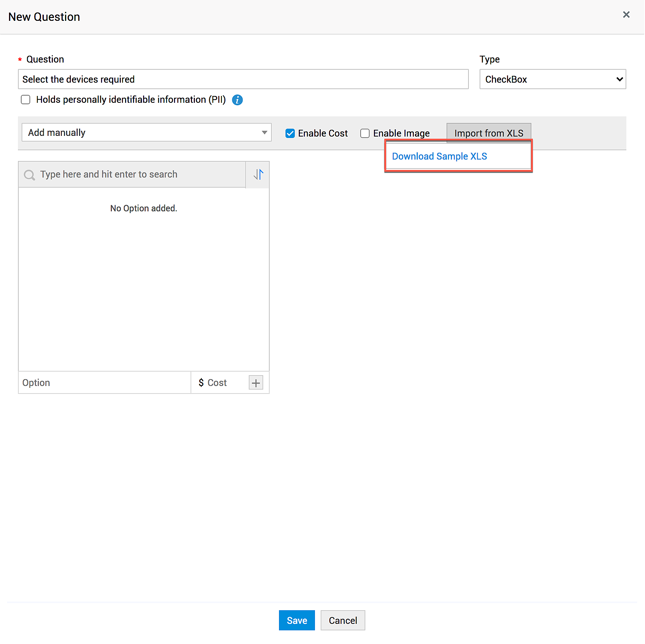Screen dimensions: 645x644
Task: Close the New Question dialog
Action: coord(626,15)
